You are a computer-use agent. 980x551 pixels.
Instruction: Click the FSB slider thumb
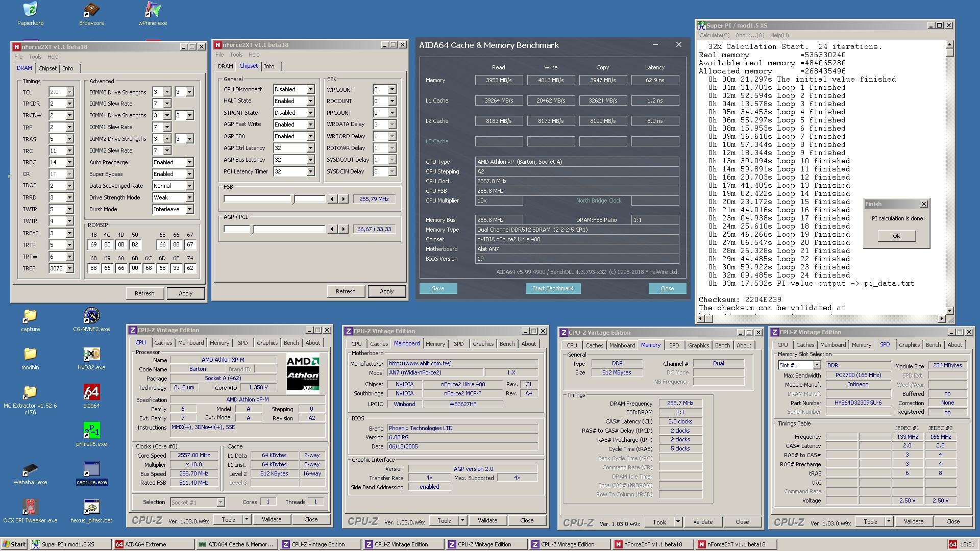click(x=293, y=199)
